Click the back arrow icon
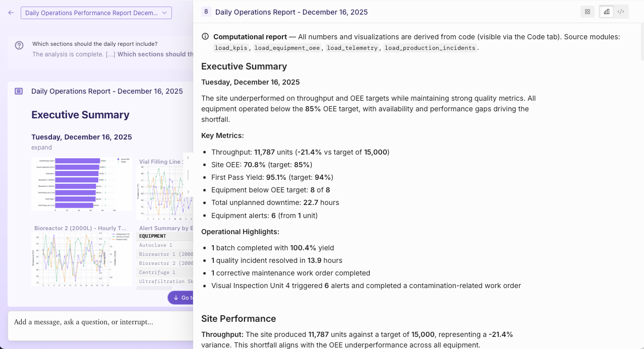This screenshot has height=349, width=644. [11, 13]
